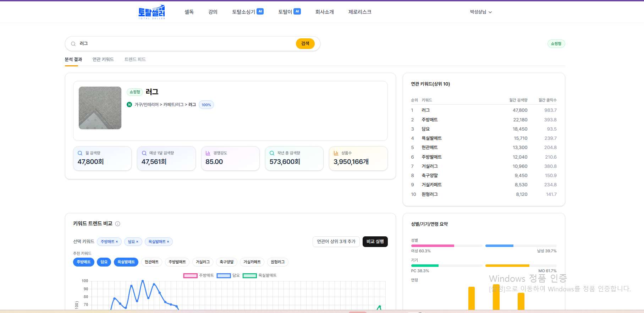This screenshot has width=644, height=313.
Task: Click the 쇼핑형 tag at top right
Action: click(556, 44)
